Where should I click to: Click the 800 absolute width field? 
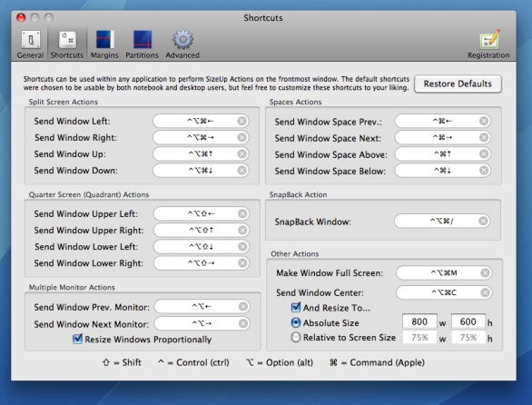(419, 321)
